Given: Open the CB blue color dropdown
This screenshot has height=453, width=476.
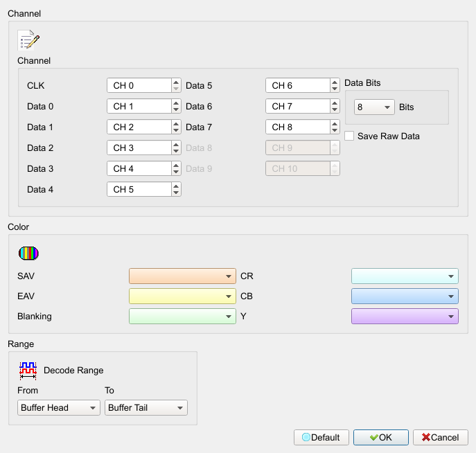Looking at the screenshot, I should coord(405,296).
